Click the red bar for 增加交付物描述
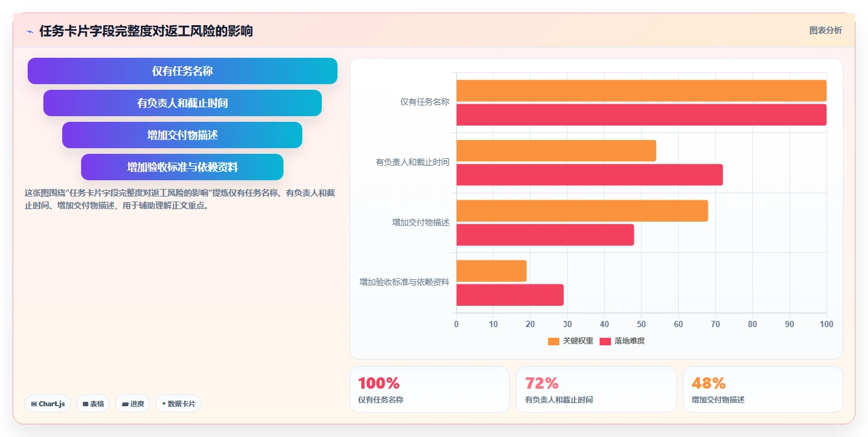This screenshot has width=868, height=437. 545,235
